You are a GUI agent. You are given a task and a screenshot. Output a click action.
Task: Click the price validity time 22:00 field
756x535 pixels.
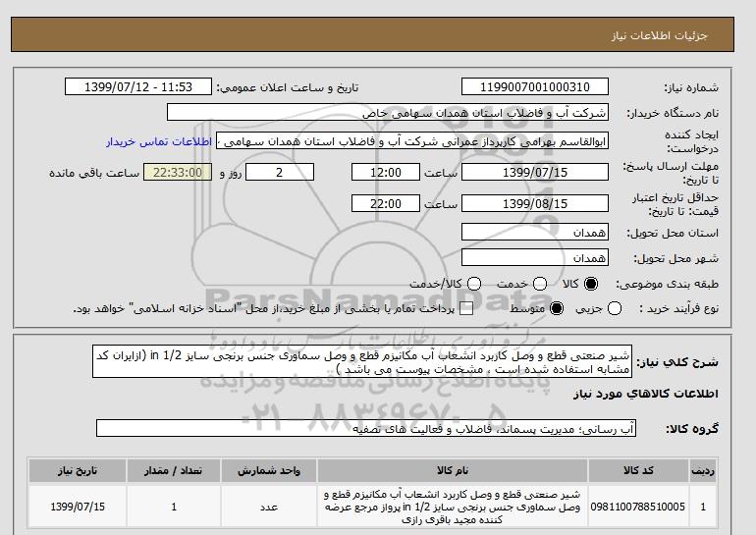[x=386, y=203]
